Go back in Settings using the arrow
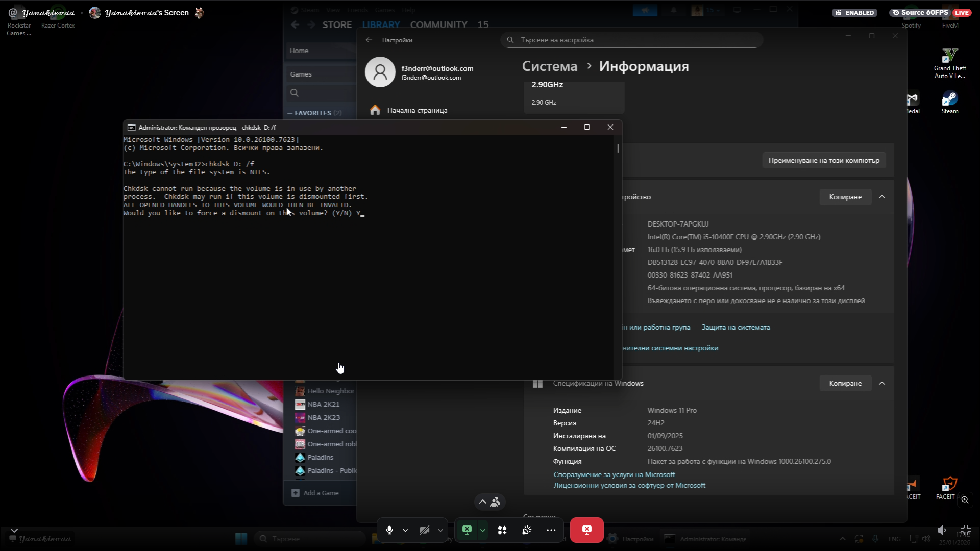 click(x=369, y=40)
